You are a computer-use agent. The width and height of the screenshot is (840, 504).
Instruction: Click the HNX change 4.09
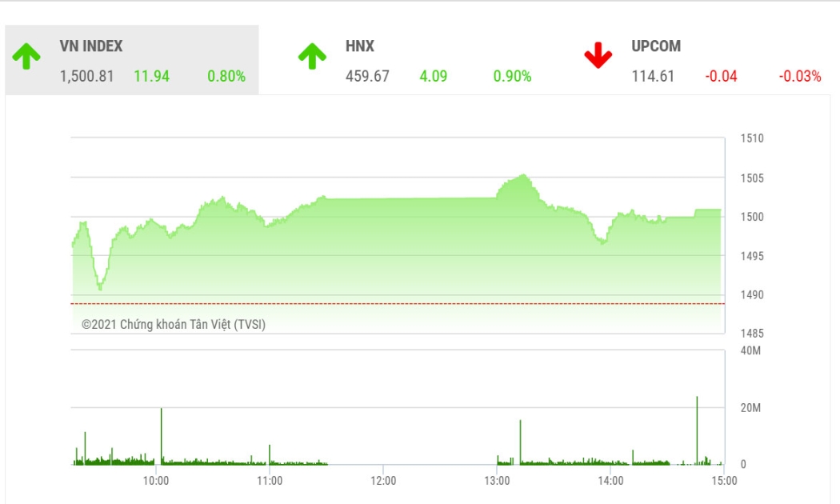click(x=434, y=76)
